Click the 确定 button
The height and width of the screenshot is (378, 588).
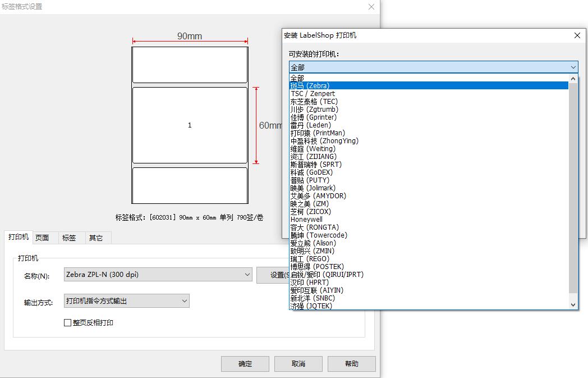click(245, 364)
